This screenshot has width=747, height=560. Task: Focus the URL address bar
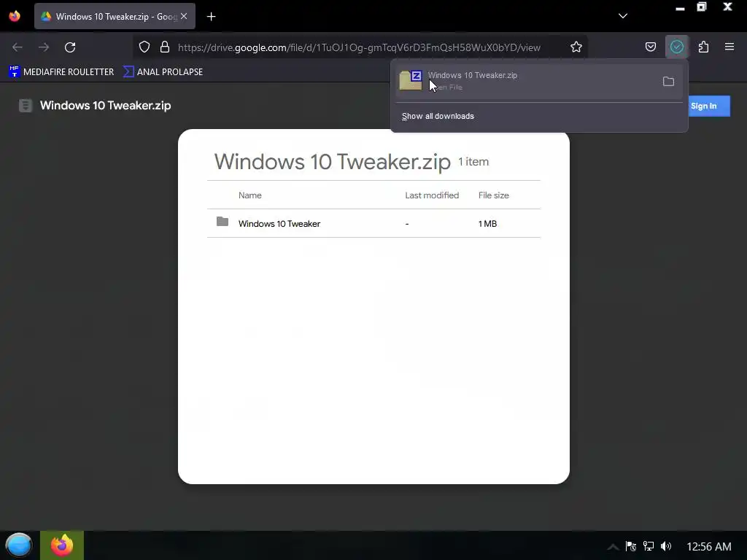pos(359,47)
